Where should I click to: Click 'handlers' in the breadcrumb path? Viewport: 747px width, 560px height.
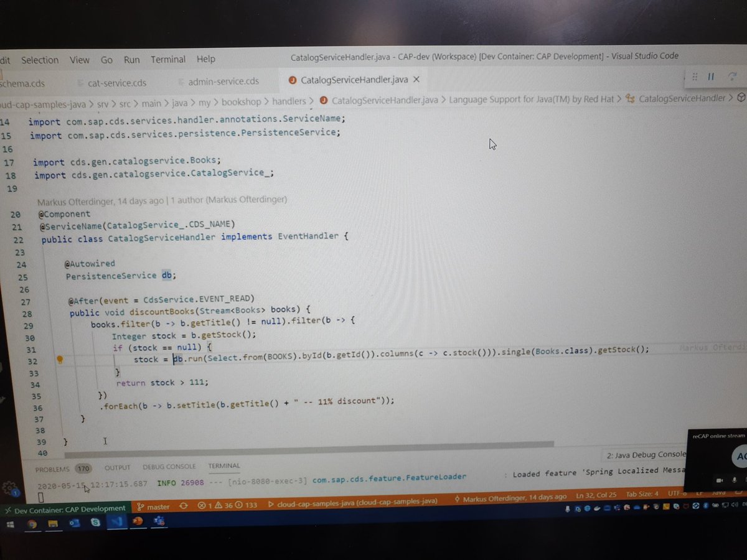(289, 100)
